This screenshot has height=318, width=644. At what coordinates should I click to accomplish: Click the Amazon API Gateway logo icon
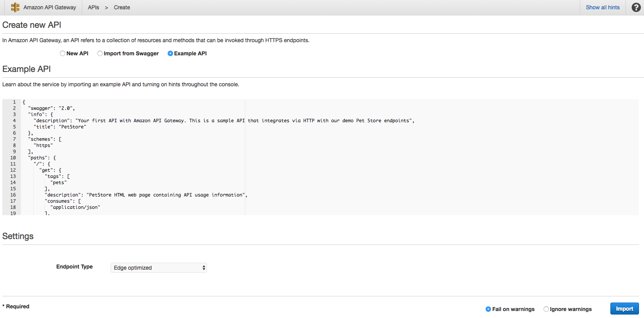pyautogui.click(x=15, y=7)
